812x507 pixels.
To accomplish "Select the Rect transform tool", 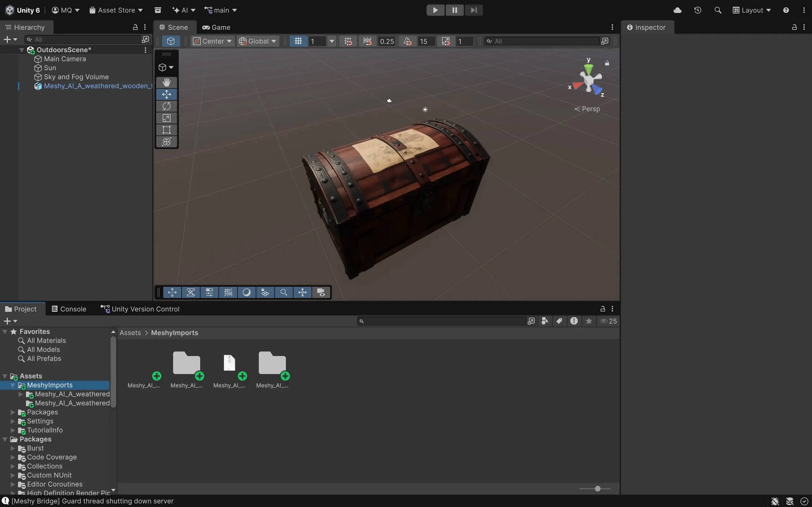I will [x=166, y=130].
